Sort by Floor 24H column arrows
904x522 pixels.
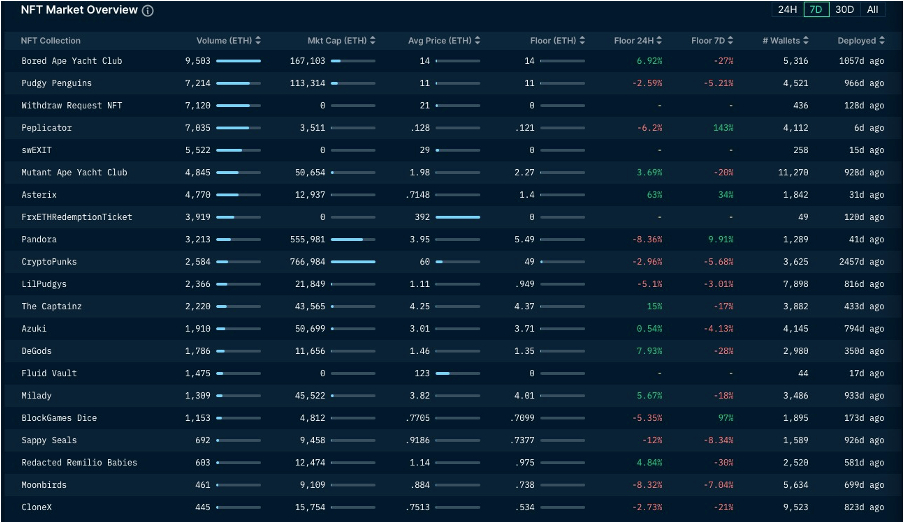click(x=659, y=41)
